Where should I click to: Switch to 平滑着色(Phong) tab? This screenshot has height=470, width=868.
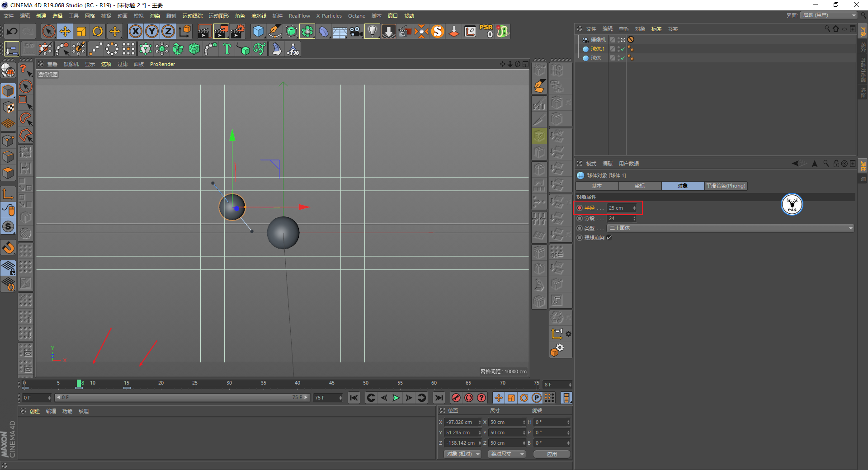(x=726, y=186)
